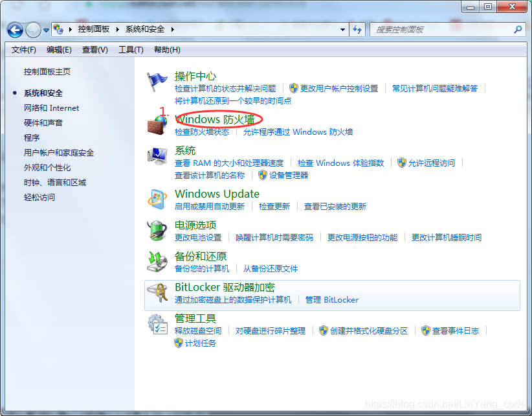Open the 操作中心 heading link
This screenshot has width=532, height=416.
(x=195, y=76)
